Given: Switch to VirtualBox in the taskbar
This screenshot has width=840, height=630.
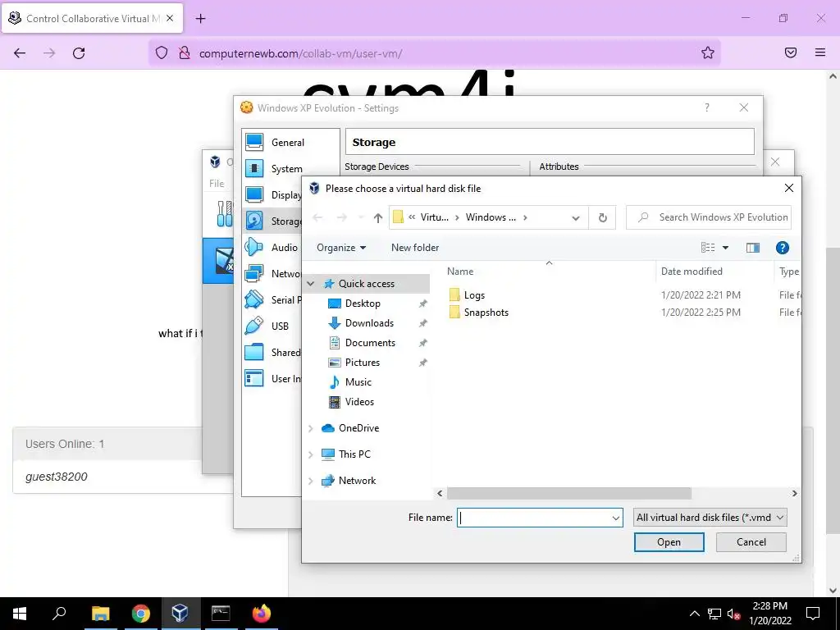Looking at the screenshot, I should pyautogui.click(x=180, y=614).
